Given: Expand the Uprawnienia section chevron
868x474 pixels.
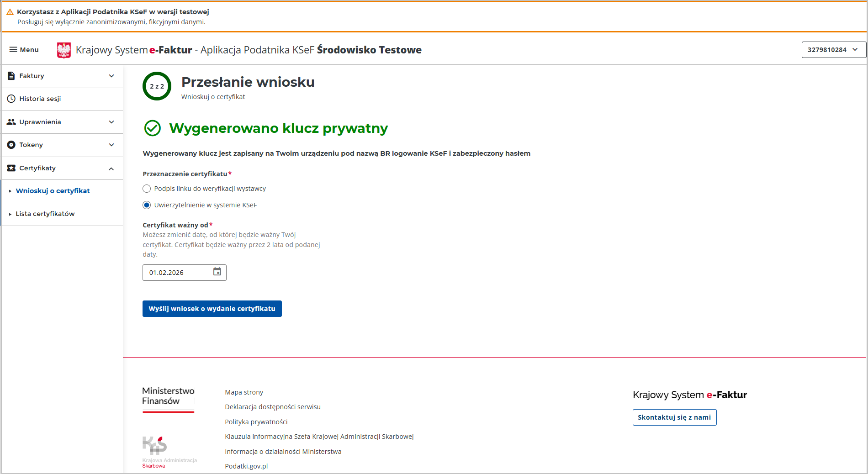Looking at the screenshot, I should [111, 122].
